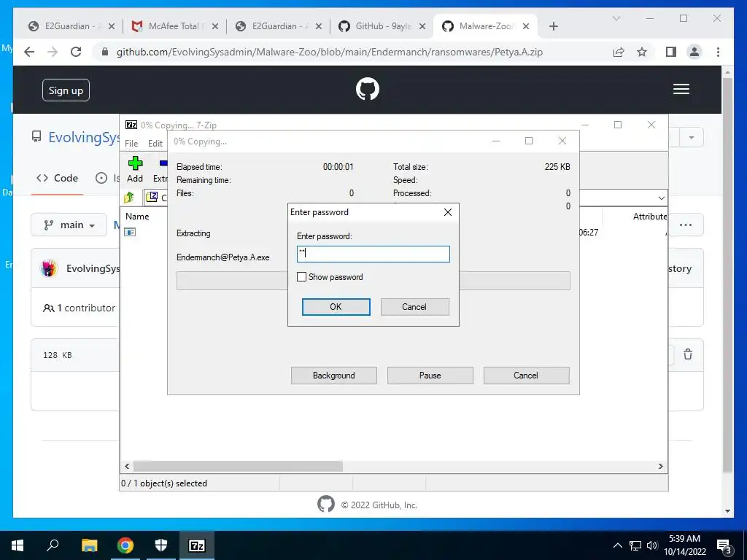Switch to the Code tab on GitHub

(57, 178)
